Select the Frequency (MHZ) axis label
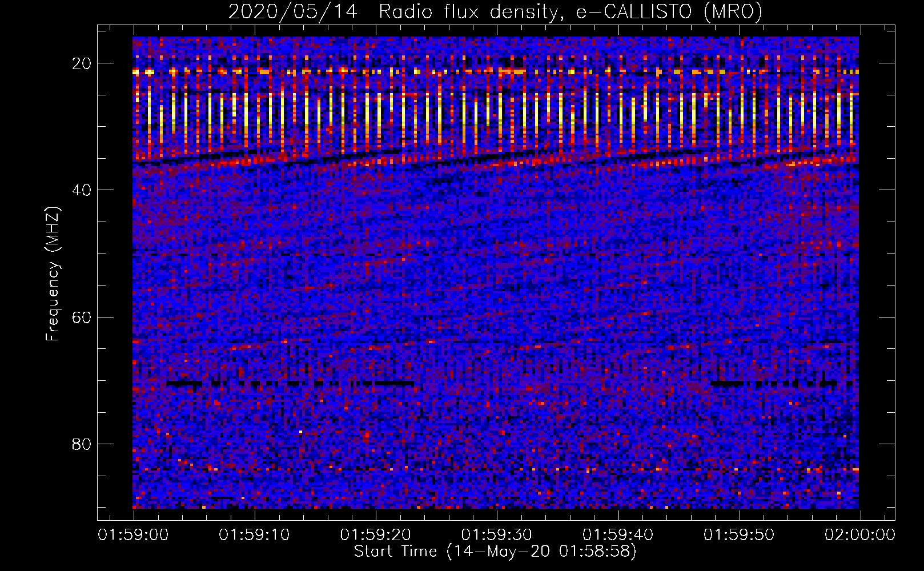This screenshot has height=571, width=924. point(53,274)
